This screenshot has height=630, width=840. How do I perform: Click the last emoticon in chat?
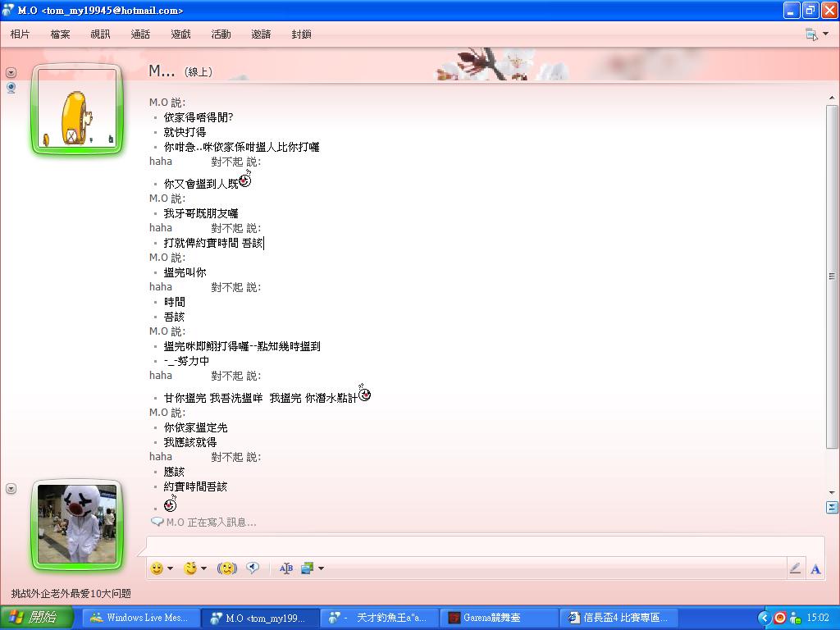click(171, 504)
